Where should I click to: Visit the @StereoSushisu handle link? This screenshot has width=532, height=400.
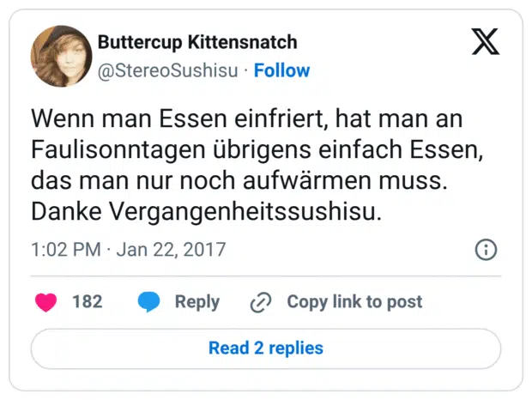pos(167,70)
